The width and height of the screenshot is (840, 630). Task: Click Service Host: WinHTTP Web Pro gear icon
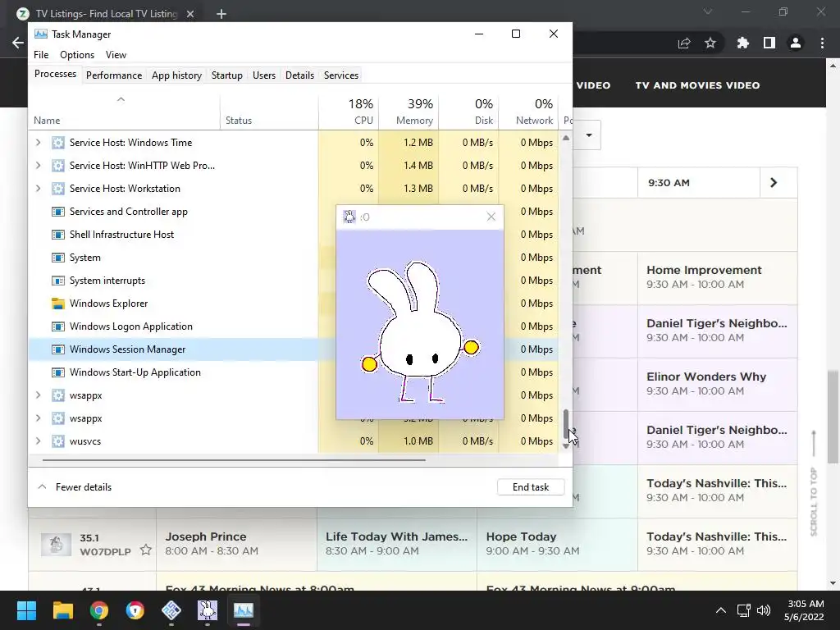pos(58,166)
